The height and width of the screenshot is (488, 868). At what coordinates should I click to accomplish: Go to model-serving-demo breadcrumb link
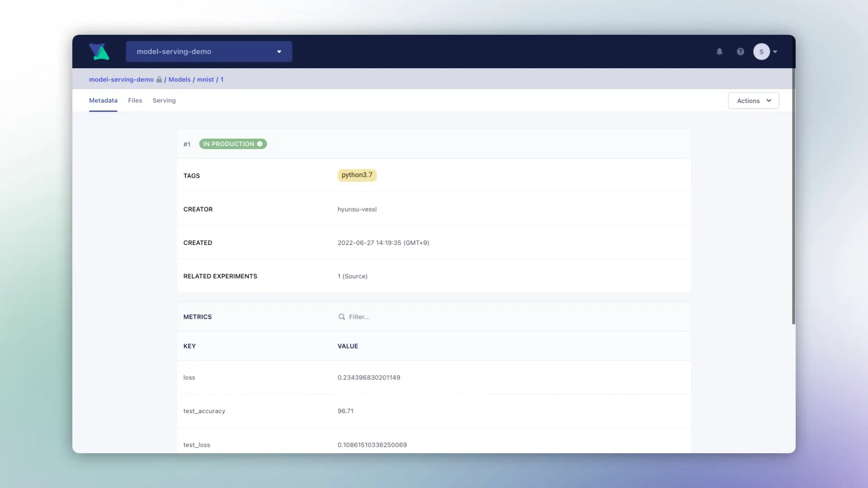click(x=121, y=80)
